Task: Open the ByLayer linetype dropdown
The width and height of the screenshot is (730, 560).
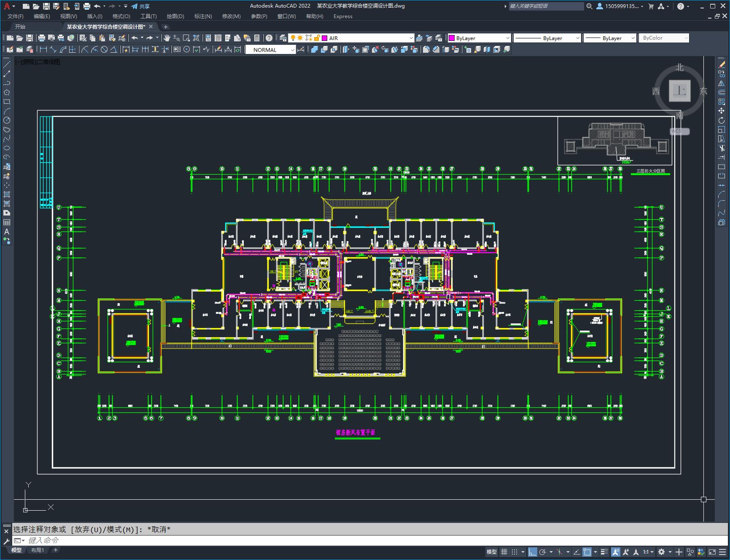Action: pyautogui.click(x=547, y=38)
